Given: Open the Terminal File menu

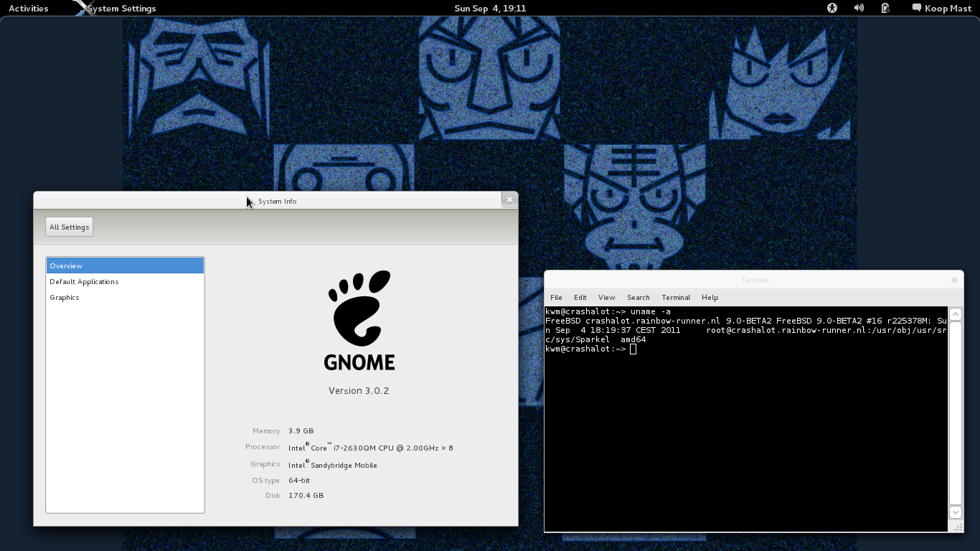Looking at the screenshot, I should coord(556,297).
